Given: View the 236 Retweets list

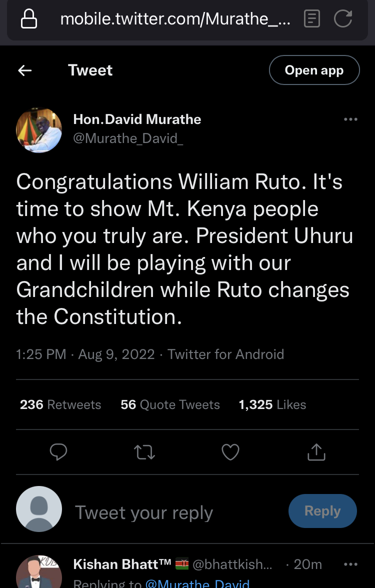Looking at the screenshot, I should coord(60,404).
